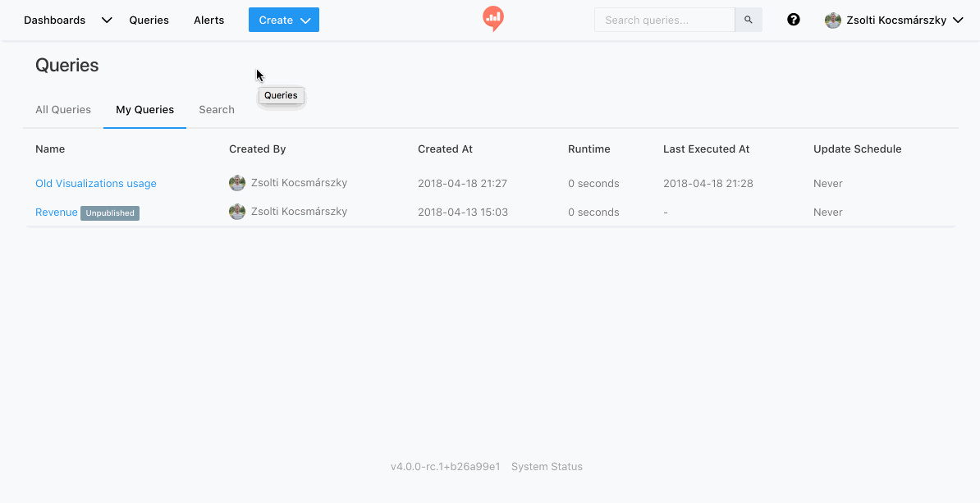Screen dimensions: 980x503
Task: Switch to the Search tab
Action: pos(217,109)
